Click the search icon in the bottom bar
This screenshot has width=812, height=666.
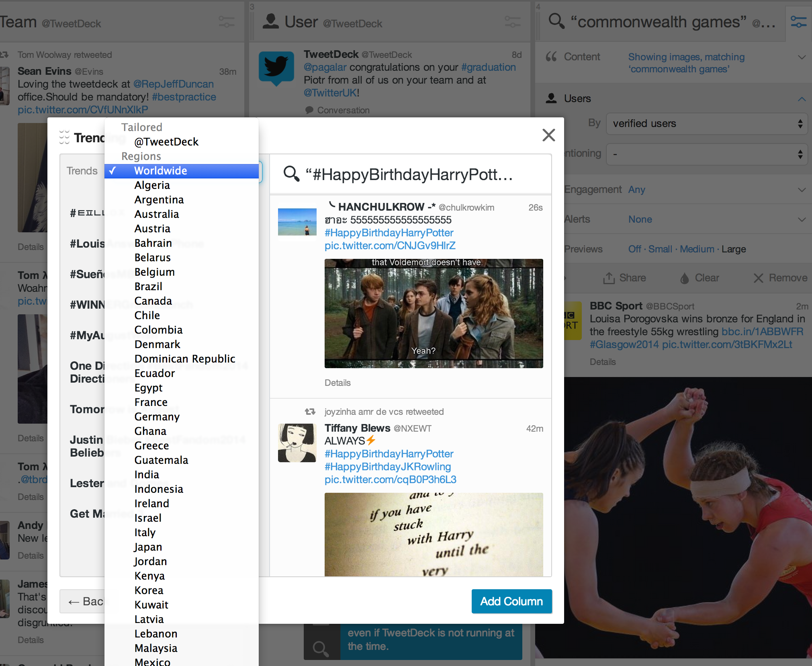tap(321, 648)
